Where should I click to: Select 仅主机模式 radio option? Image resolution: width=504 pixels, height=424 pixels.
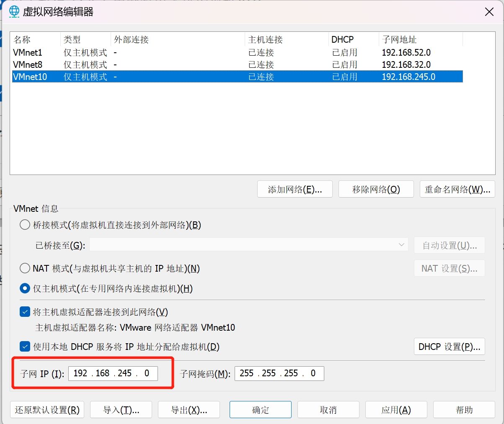tap(25, 288)
